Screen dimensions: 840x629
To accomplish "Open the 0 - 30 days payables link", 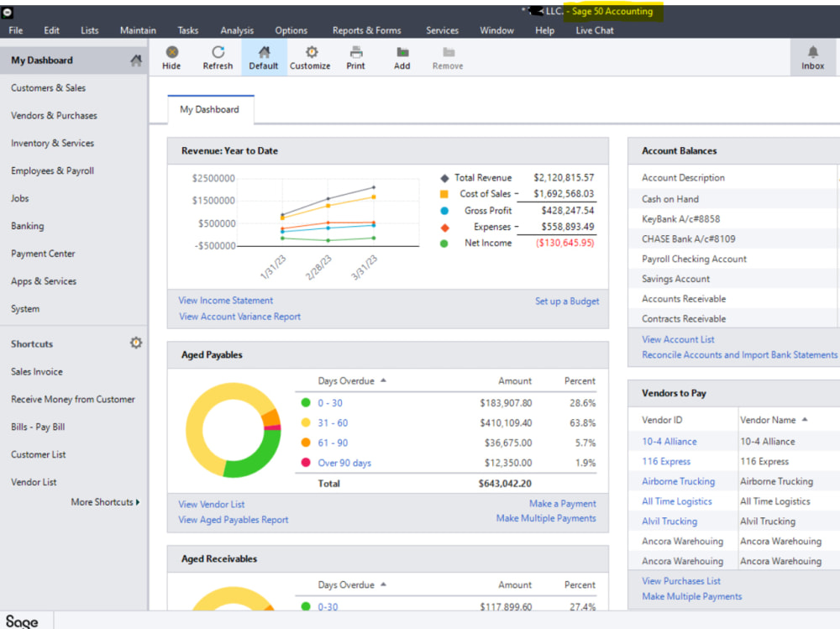I will coord(330,403).
